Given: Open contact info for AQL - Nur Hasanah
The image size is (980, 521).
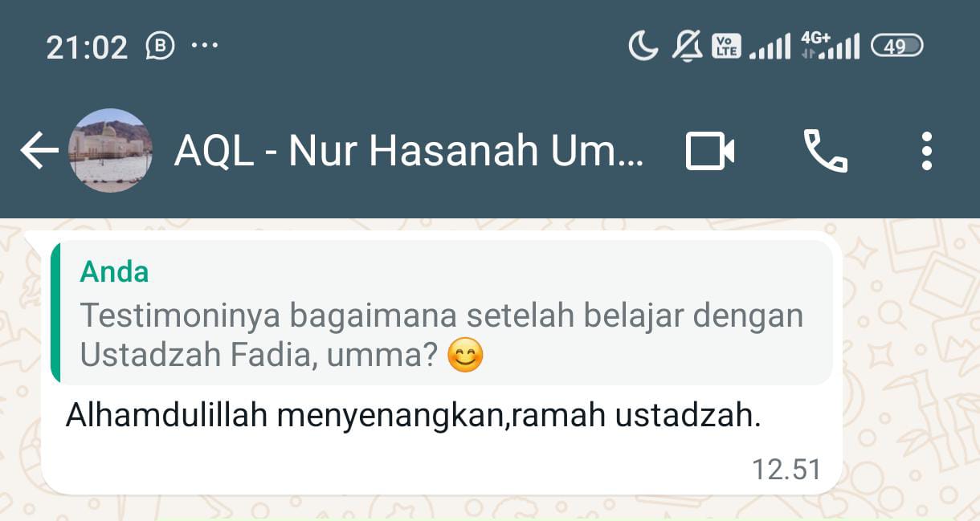Looking at the screenshot, I should (409, 151).
